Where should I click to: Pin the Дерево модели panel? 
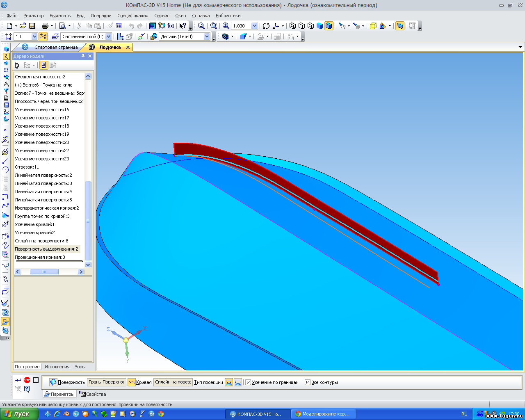pyautogui.click(x=83, y=56)
